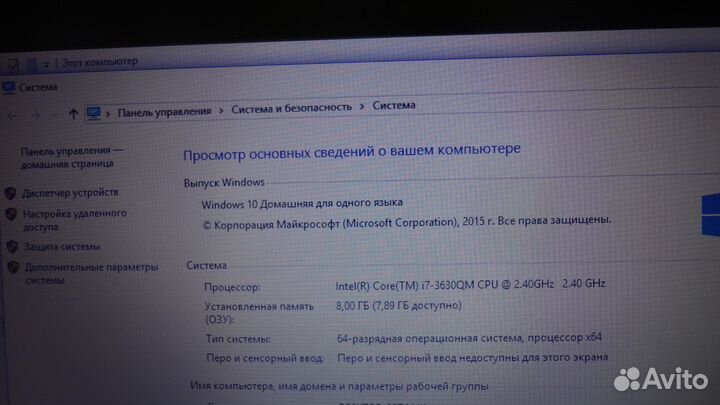Go up one level with Up arrow
This screenshot has height=405, width=720.
73,113
